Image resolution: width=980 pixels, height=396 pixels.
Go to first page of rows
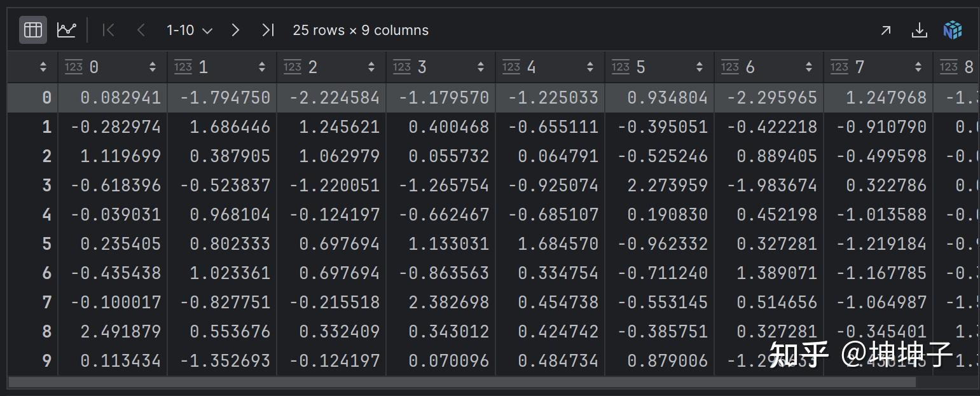point(109,30)
